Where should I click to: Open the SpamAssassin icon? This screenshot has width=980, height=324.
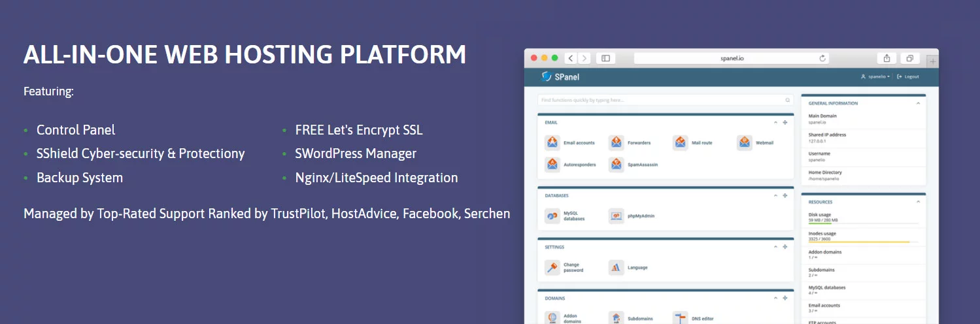coord(617,165)
